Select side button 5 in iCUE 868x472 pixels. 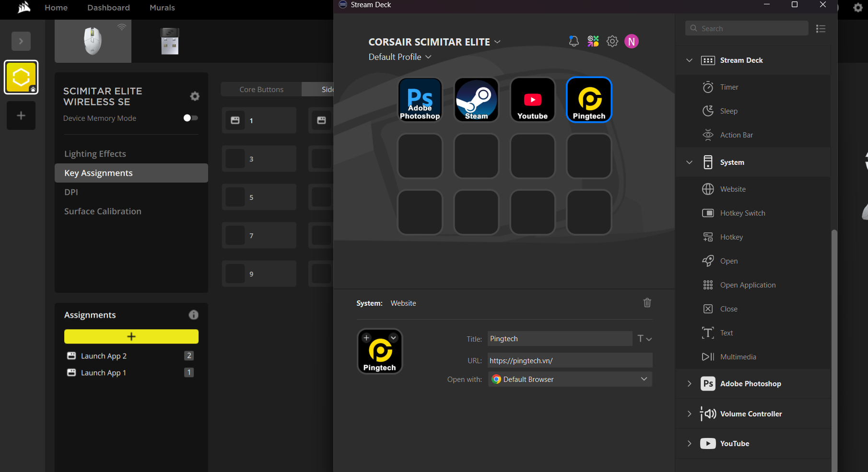(259, 197)
